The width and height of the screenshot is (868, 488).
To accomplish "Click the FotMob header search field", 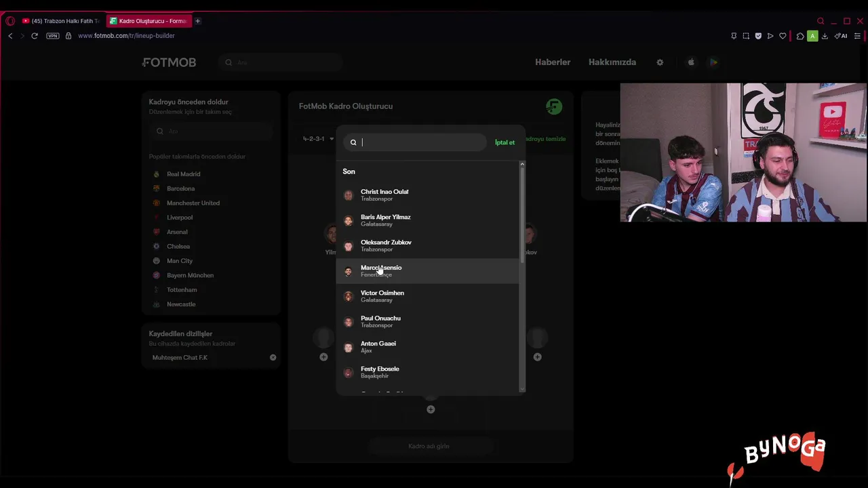I will click(x=280, y=62).
